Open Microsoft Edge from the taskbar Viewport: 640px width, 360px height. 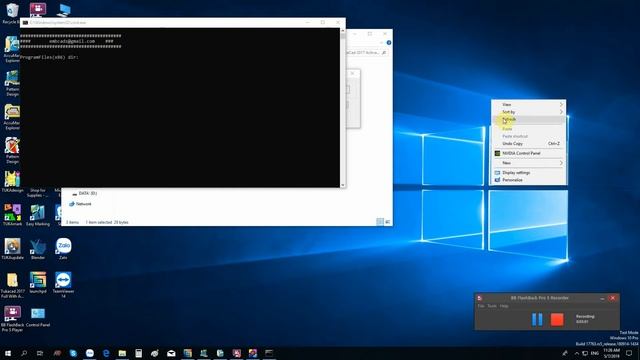(x=106, y=353)
